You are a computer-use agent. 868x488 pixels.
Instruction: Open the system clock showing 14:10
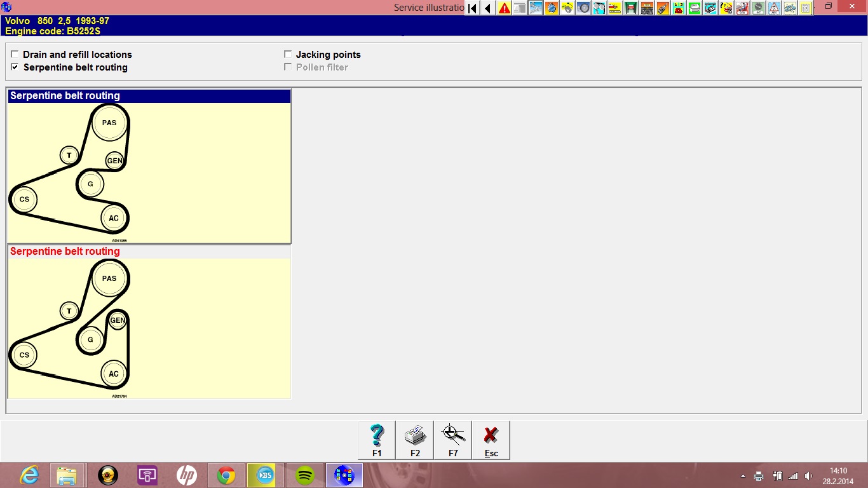838,475
